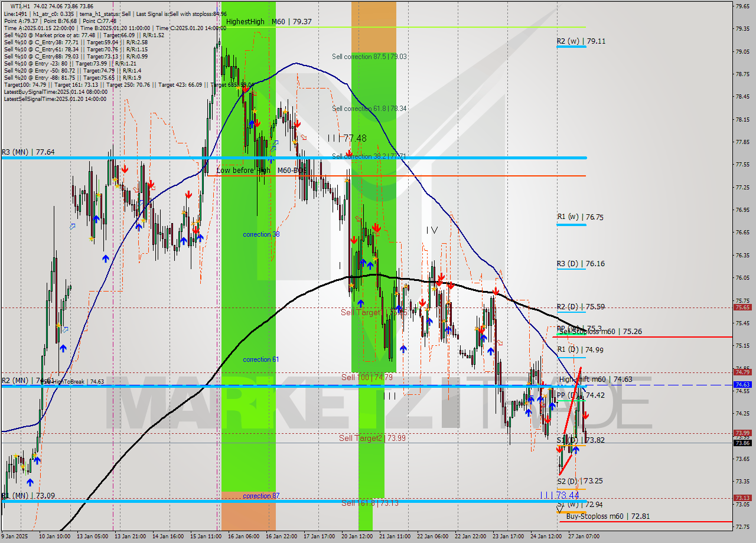
Task: Click the 20 Jan 12:00 time axis label
Action: click(x=357, y=537)
